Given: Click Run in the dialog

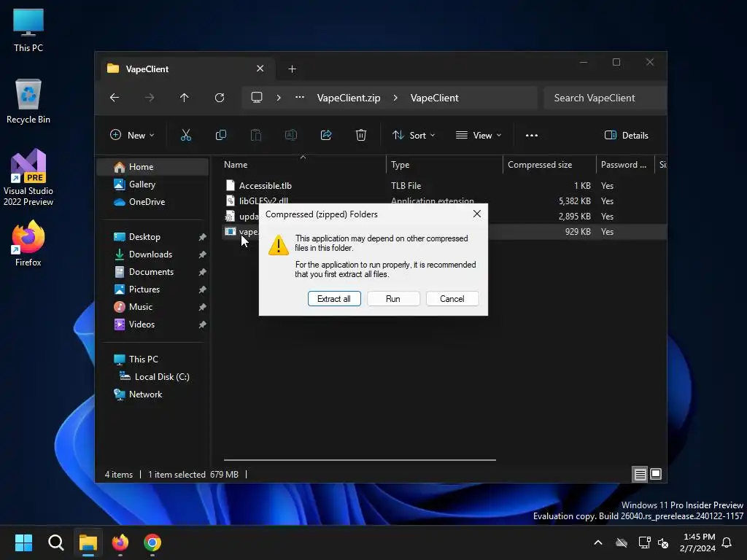Looking at the screenshot, I should [x=393, y=298].
